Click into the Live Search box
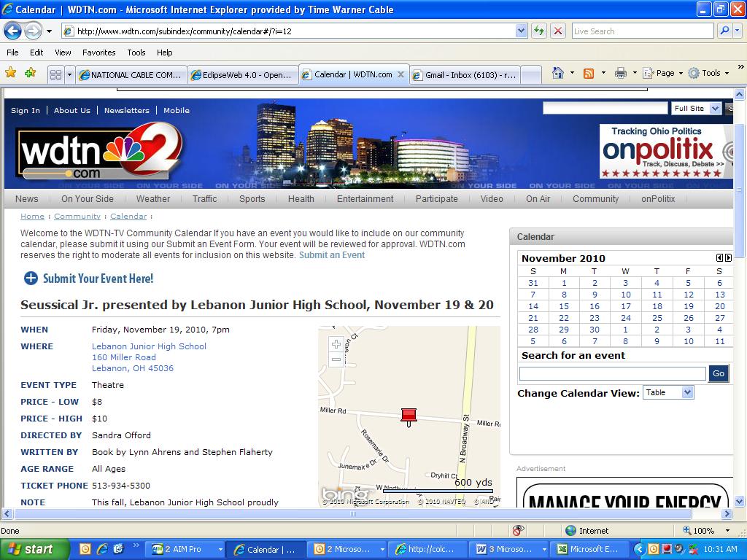 pyautogui.click(x=643, y=31)
